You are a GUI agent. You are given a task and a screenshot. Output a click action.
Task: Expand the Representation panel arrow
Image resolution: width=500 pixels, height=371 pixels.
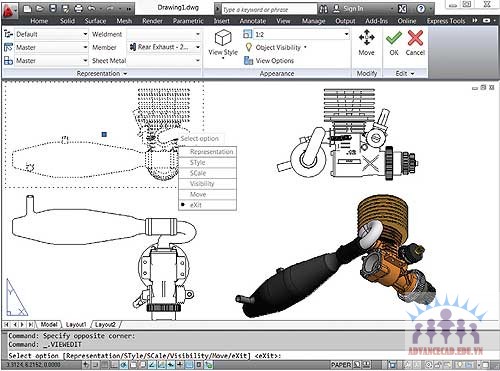tap(125, 73)
